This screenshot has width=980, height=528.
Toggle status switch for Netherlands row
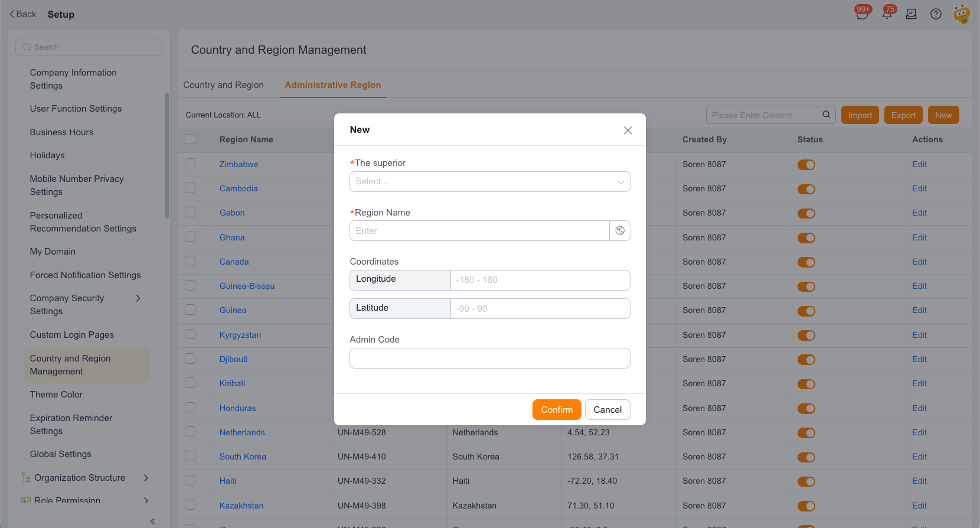806,433
